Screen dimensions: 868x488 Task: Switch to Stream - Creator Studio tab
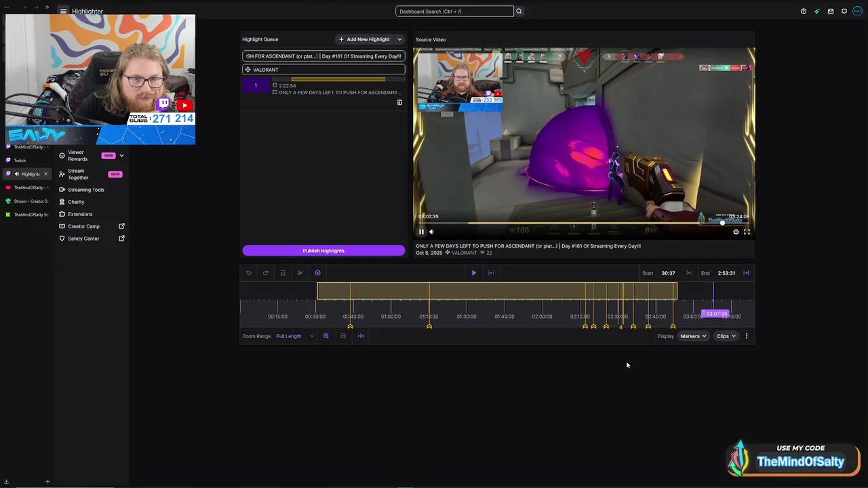26,201
